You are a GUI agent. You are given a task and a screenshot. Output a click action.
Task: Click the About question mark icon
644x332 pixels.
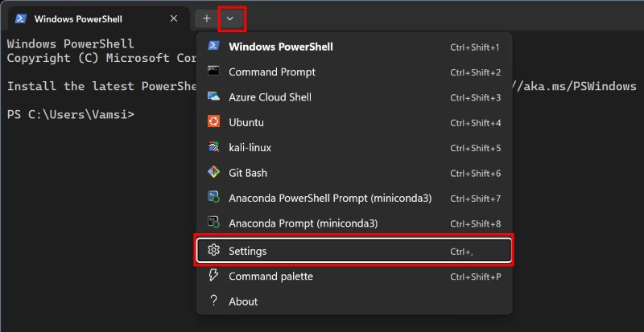click(x=213, y=301)
